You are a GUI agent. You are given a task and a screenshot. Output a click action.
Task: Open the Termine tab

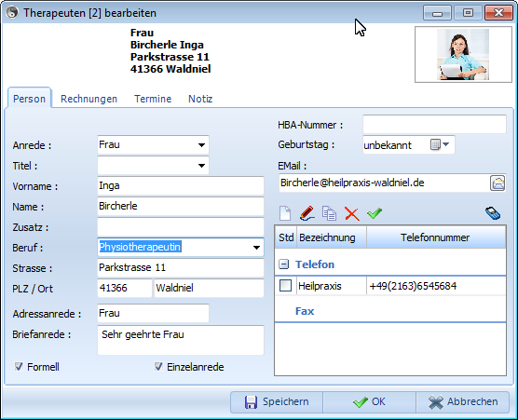[153, 99]
